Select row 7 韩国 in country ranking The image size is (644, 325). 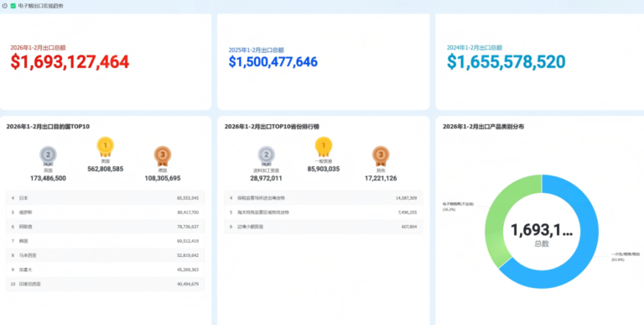coord(105,241)
